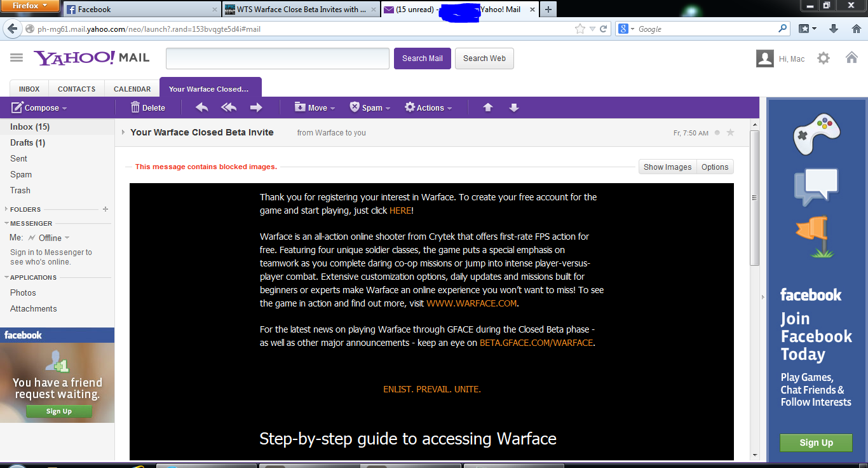Add a new folder with plus icon
868x468 pixels.
[x=105, y=209]
